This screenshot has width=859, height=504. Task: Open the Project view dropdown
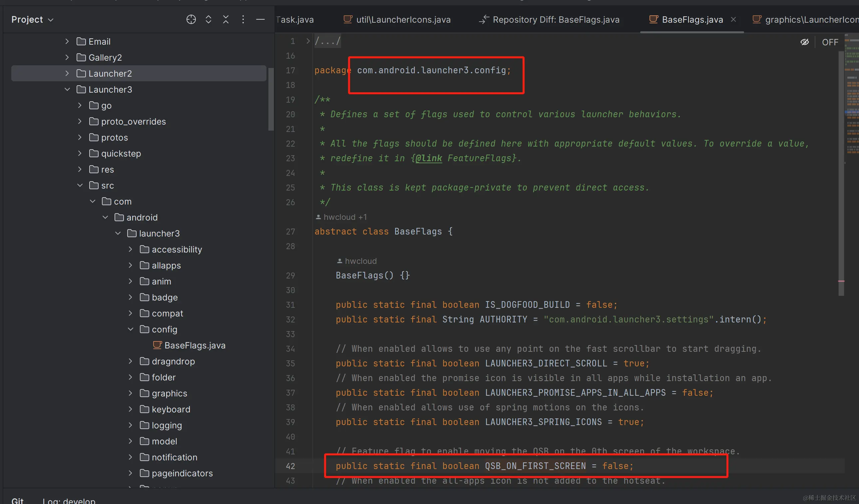32,19
